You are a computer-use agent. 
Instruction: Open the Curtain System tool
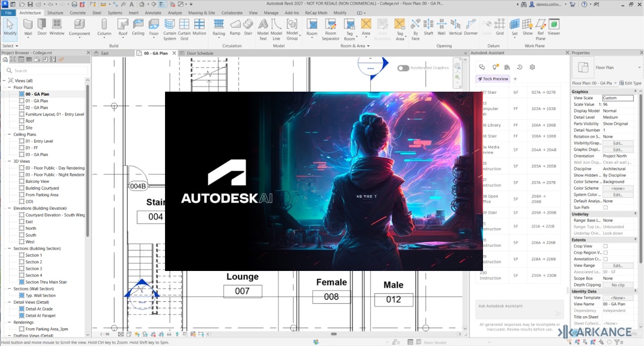point(170,29)
